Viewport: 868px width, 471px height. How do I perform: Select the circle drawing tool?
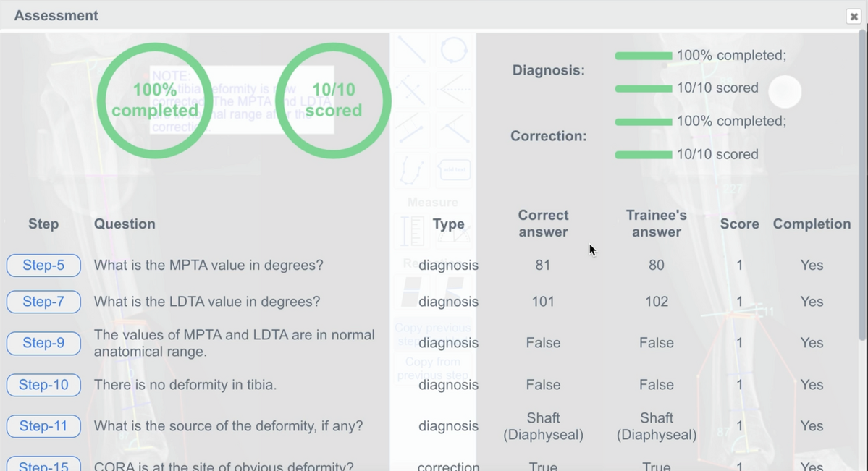point(454,51)
